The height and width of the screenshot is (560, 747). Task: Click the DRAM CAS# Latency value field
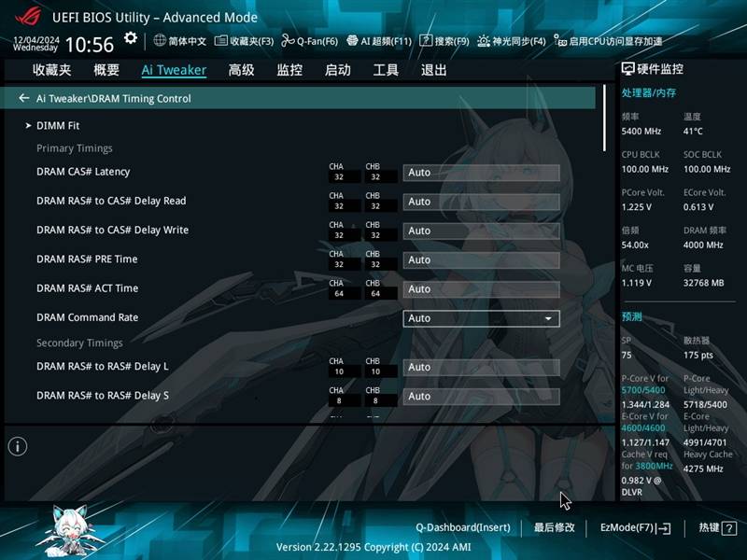click(x=481, y=173)
